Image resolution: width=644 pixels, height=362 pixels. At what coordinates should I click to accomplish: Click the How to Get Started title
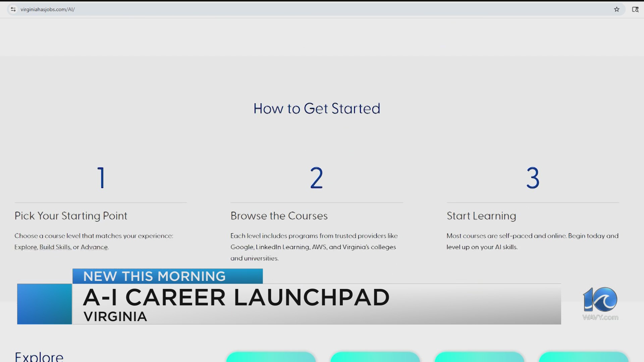coord(317,108)
